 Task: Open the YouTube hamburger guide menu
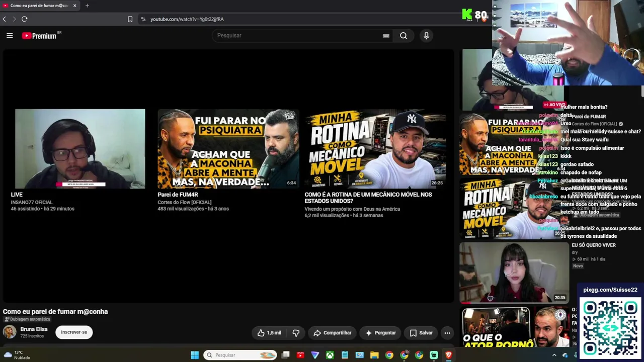pyautogui.click(x=10, y=36)
